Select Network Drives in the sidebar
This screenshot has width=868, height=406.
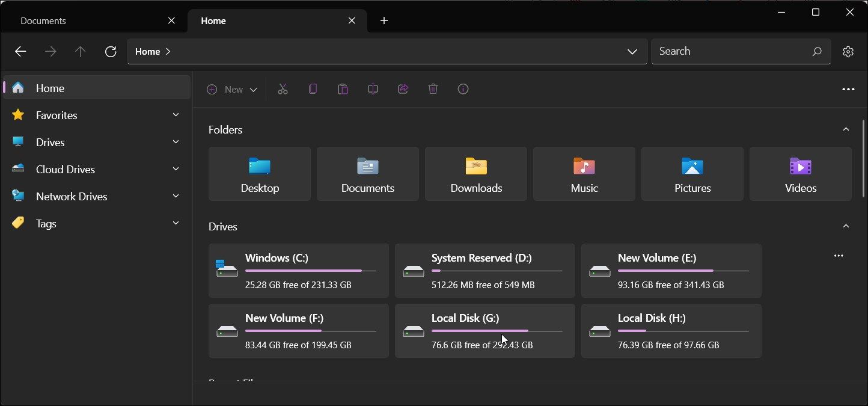tap(96, 196)
